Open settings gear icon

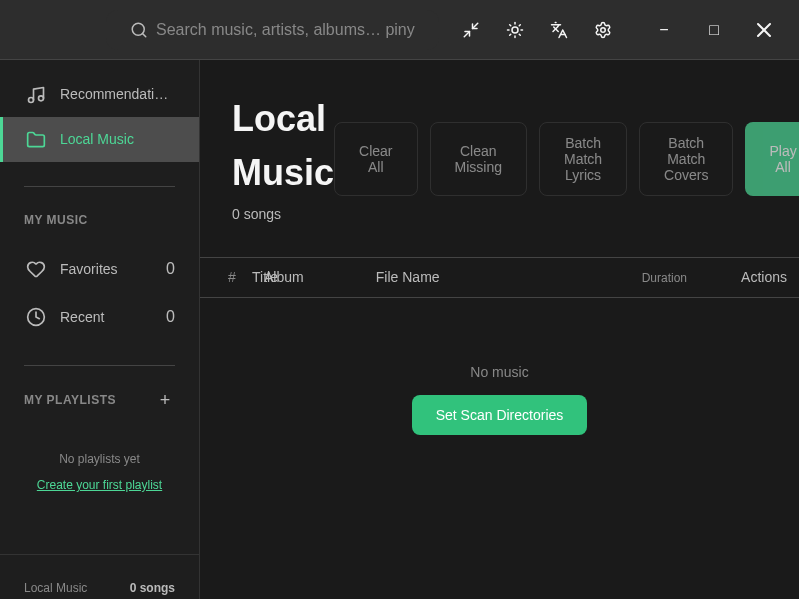coord(603,30)
